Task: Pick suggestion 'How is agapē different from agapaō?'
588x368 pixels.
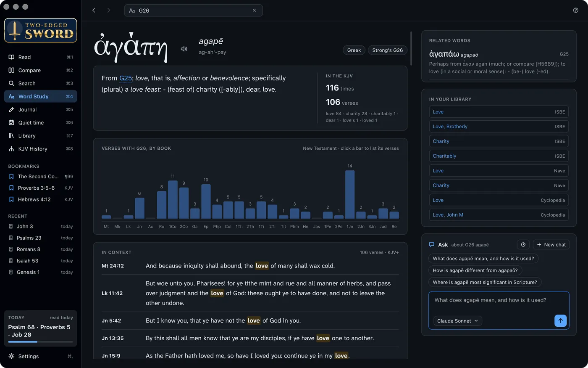Action: (475, 270)
